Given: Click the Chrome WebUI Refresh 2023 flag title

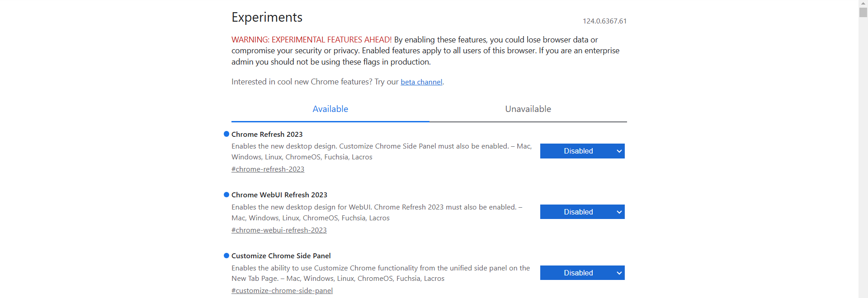Looking at the screenshot, I should (279, 195).
